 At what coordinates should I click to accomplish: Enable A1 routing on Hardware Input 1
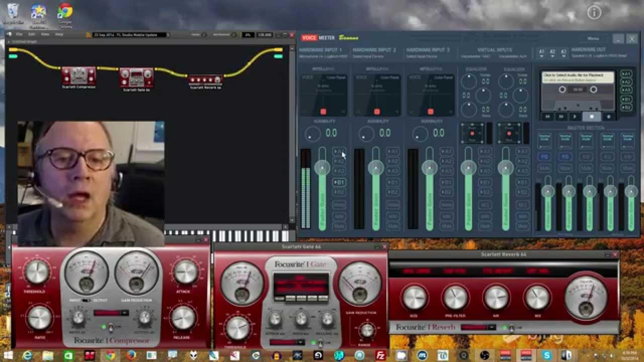[x=340, y=151]
